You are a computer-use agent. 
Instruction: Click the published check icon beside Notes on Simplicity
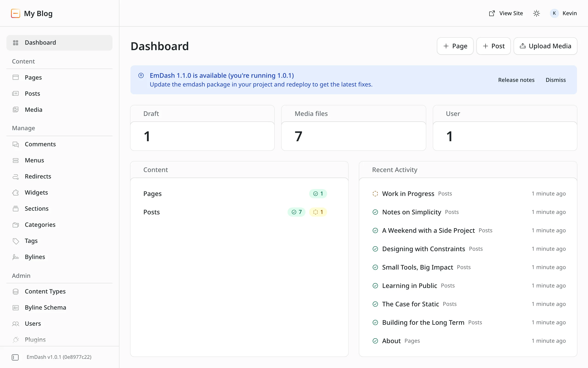375,212
